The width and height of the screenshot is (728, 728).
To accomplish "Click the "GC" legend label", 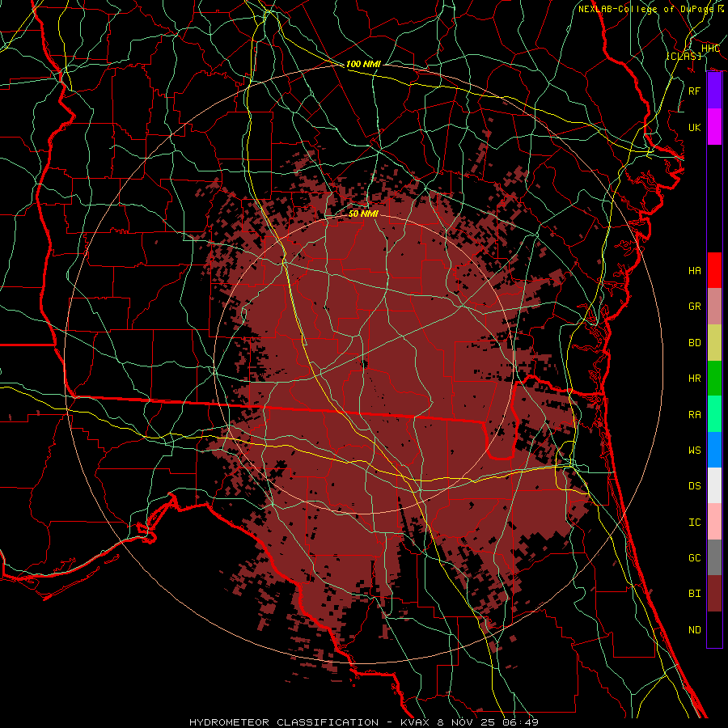I will (694, 558).
